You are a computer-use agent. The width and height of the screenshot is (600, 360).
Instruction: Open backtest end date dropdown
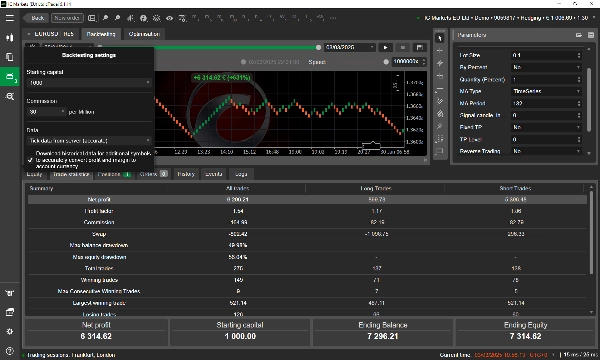click(x=350, y=47)
